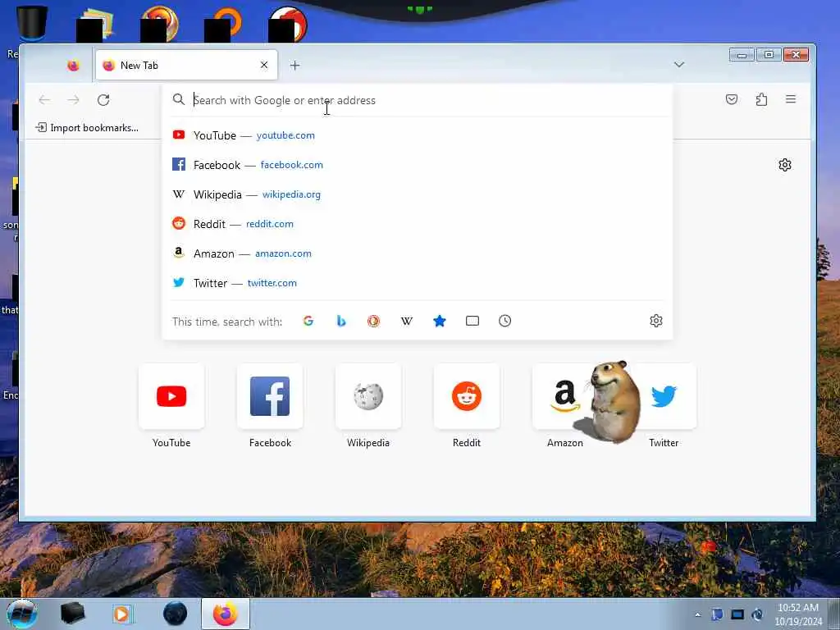Search this time with Bing

[340, 321]
